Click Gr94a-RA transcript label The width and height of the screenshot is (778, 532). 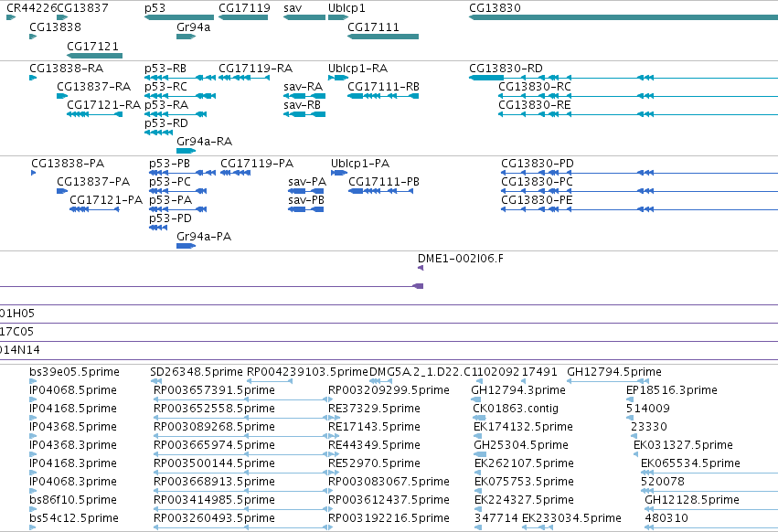(x=205, y=142)
